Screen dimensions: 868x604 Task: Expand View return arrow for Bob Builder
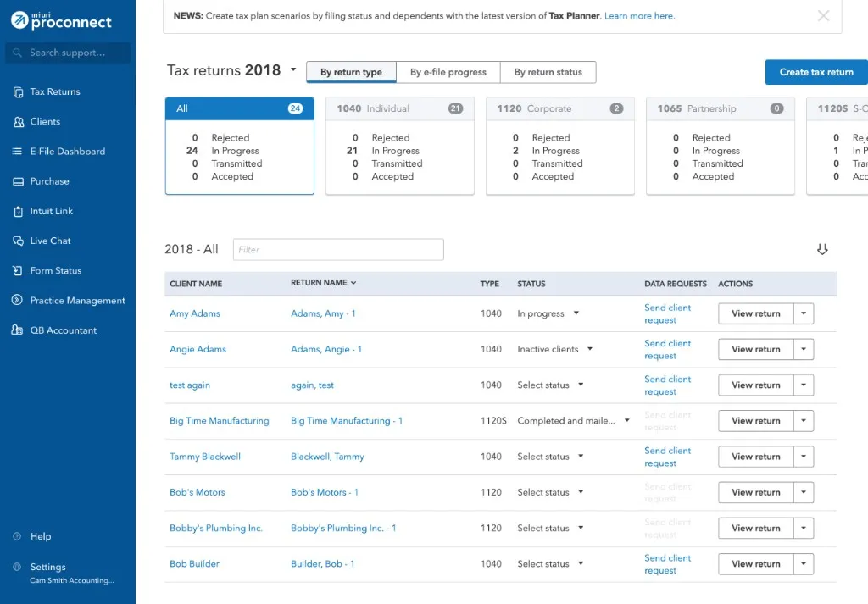coord(804,564)
